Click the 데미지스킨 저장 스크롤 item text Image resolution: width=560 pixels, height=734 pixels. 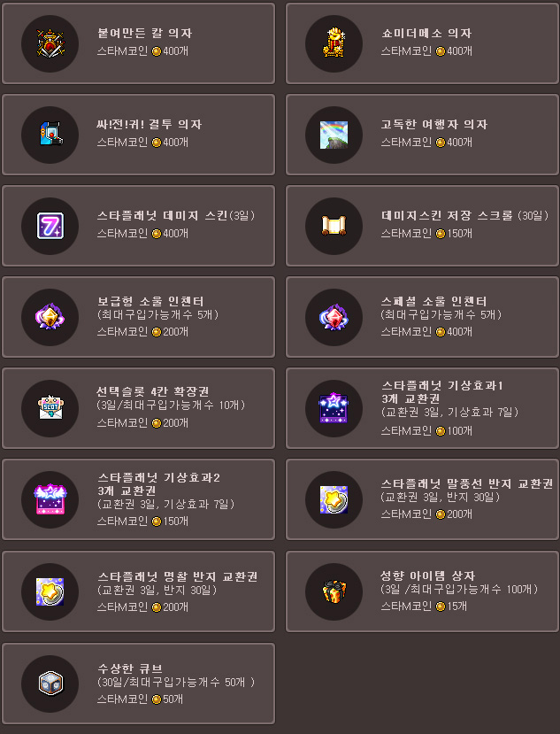(x=464, y=215)
